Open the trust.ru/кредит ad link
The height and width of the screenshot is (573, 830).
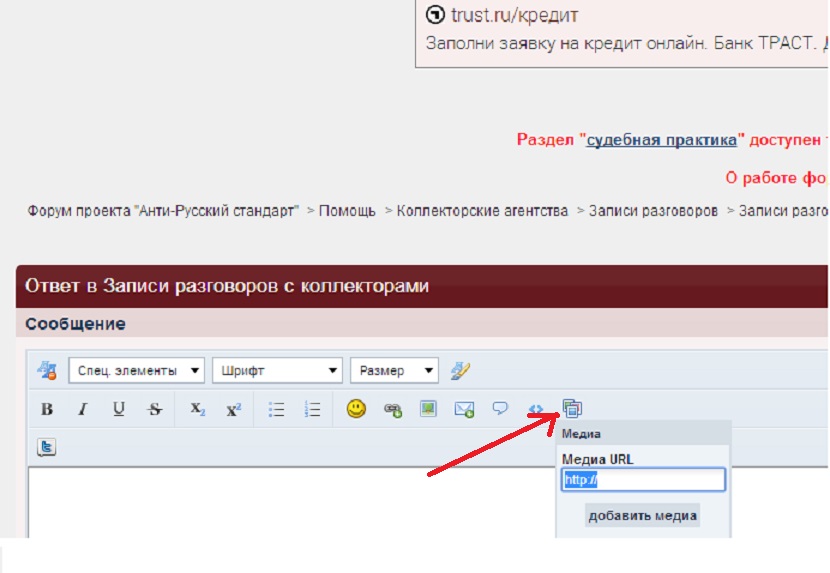click(514, 15)
